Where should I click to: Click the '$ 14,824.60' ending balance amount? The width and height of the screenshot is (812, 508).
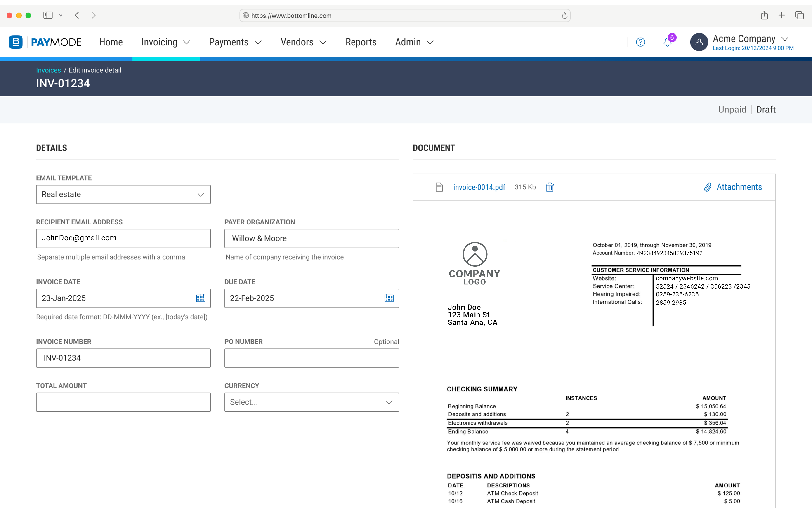click(711, 431)
